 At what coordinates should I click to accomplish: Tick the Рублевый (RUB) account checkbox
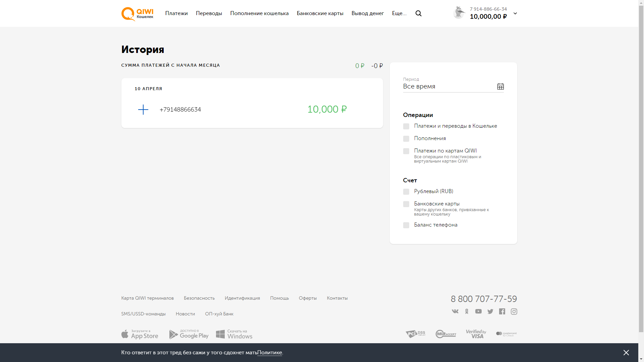406,192
